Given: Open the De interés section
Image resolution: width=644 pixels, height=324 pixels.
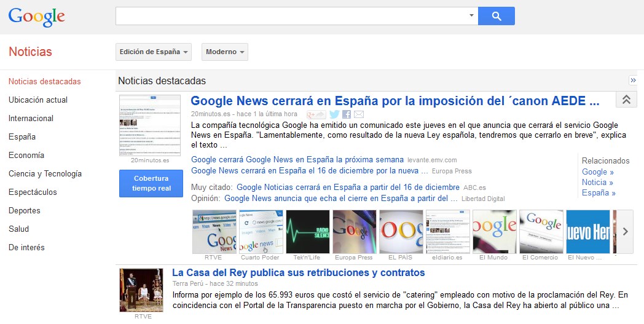Looking at the screenshot, I should click(x=26, y=248).
